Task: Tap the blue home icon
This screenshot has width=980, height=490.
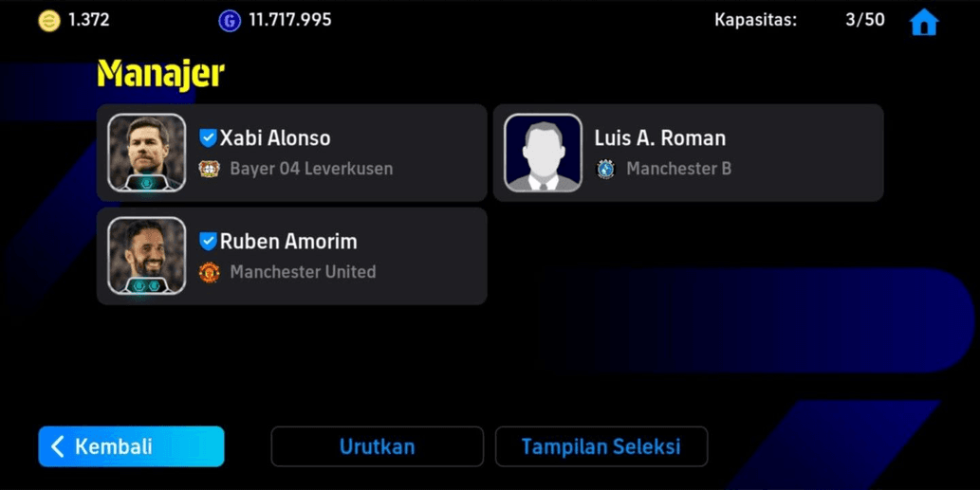Action: [924, 23]
